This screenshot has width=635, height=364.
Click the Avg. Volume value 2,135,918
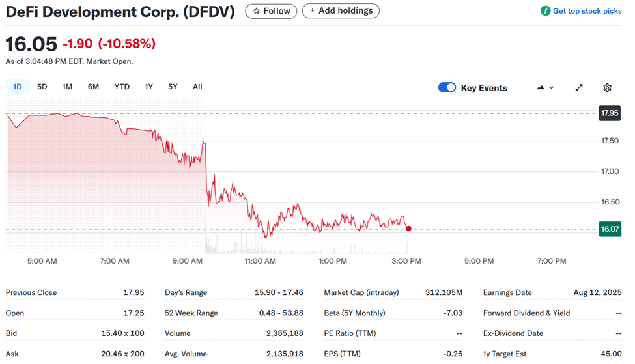[x=285, y=354]
